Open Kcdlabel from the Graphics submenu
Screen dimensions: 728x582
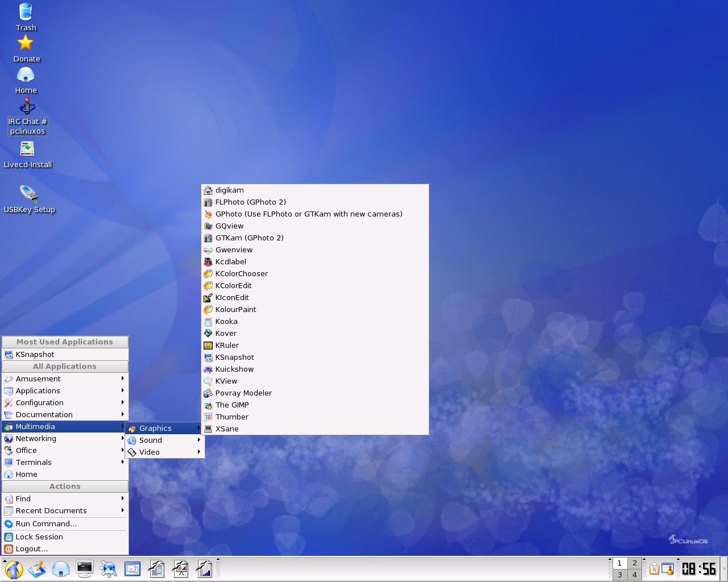pos(315,262)
